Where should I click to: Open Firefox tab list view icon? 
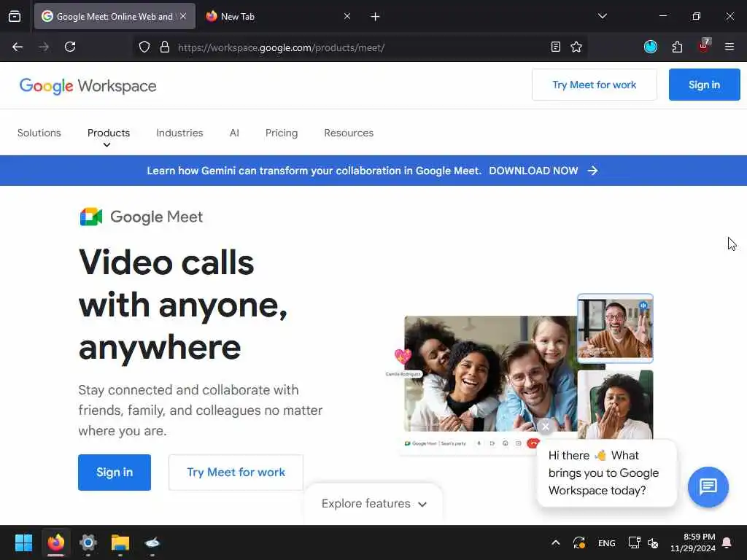click(15, 16)
